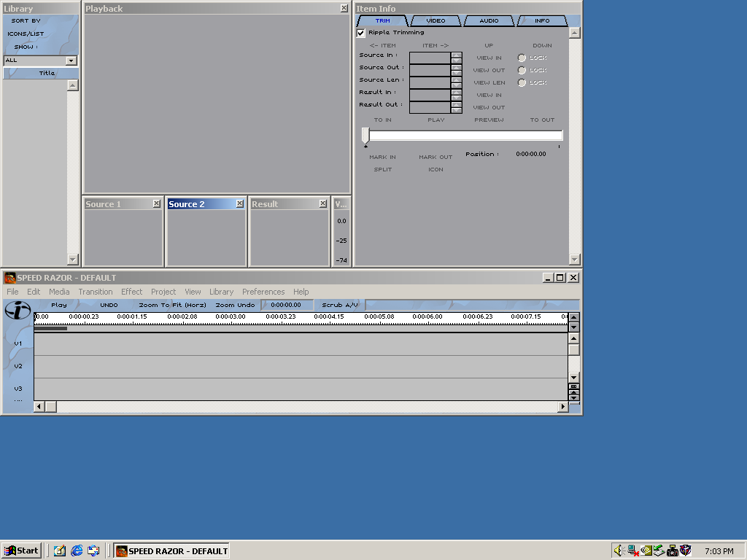
Task: Click the Source In timecode field
Action: [x=430, y=58]
